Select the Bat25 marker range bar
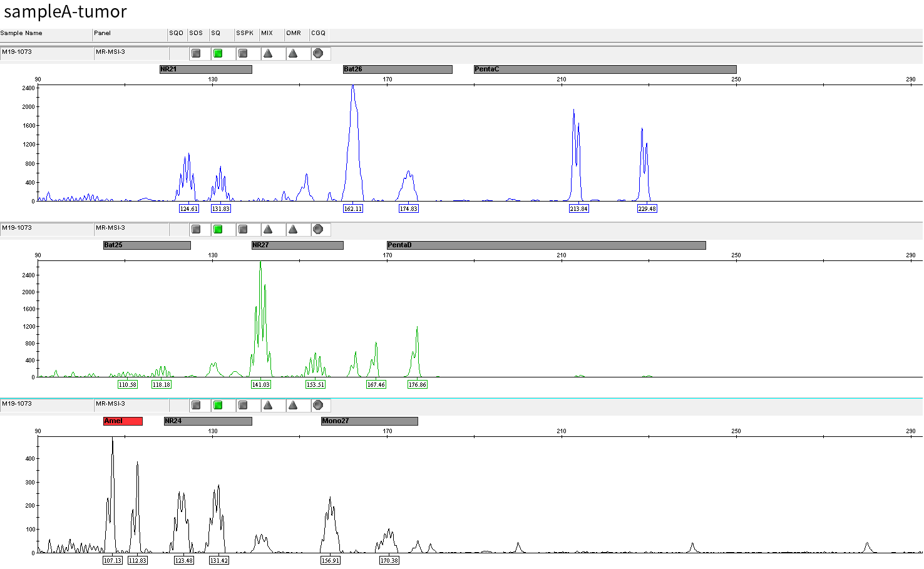The width and height of the screenshot is (924, 569). click(x=147, y=245)
